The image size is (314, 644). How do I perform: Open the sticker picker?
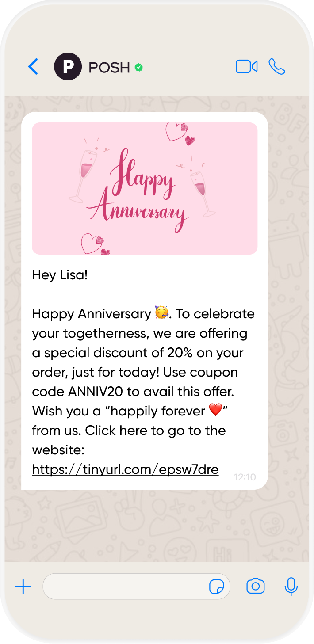tap(216, 587)
